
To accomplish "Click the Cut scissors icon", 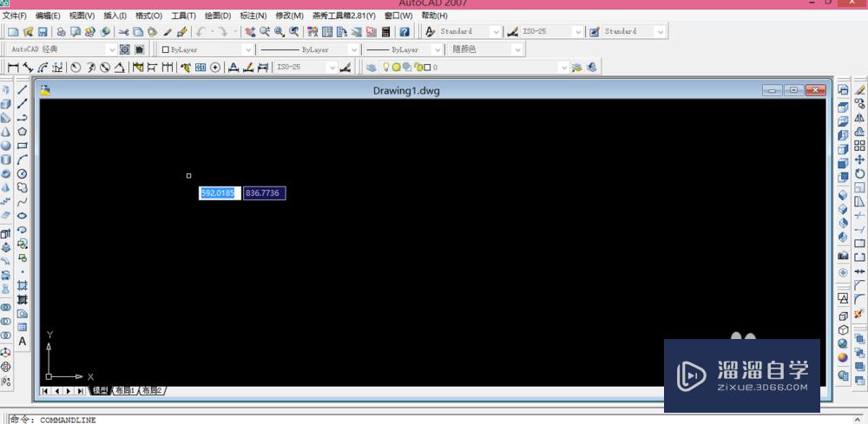I will [123, 32].
